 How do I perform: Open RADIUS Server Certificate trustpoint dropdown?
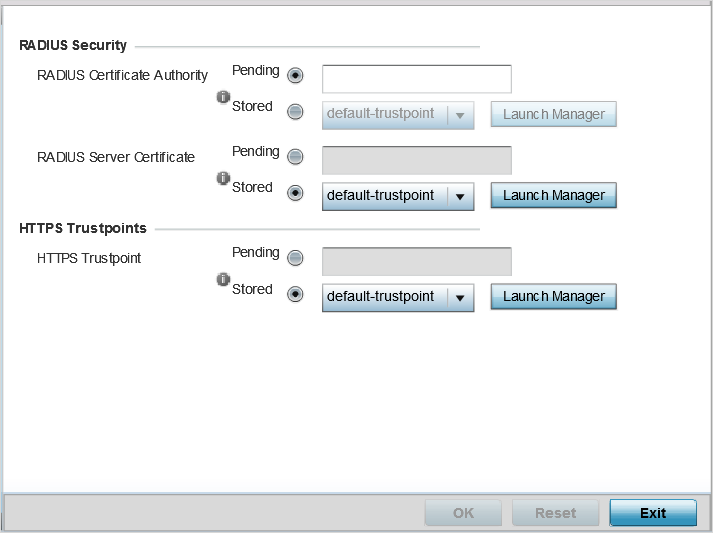(398, 196)
